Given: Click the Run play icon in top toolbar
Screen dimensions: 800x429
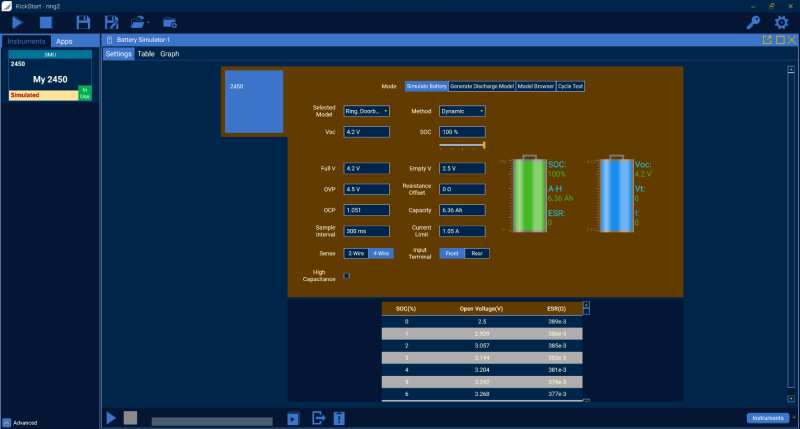Looking at the screenshot, I should pos(17,22).
